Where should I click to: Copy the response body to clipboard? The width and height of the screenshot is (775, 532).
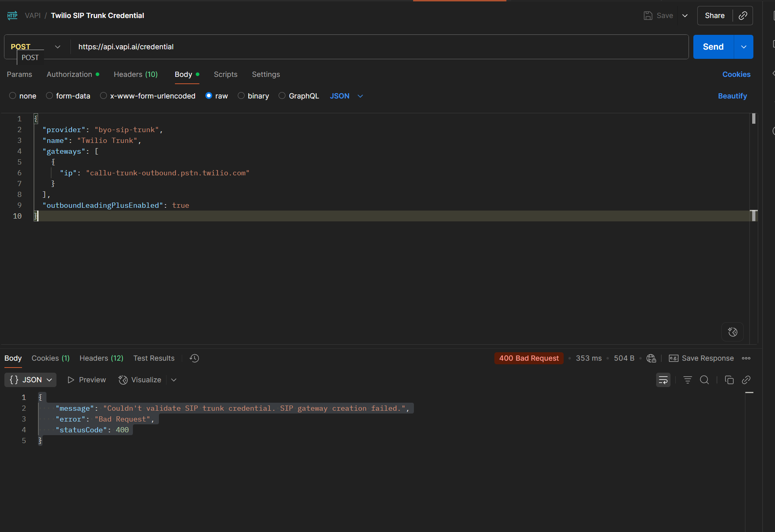tap(729, 380)
